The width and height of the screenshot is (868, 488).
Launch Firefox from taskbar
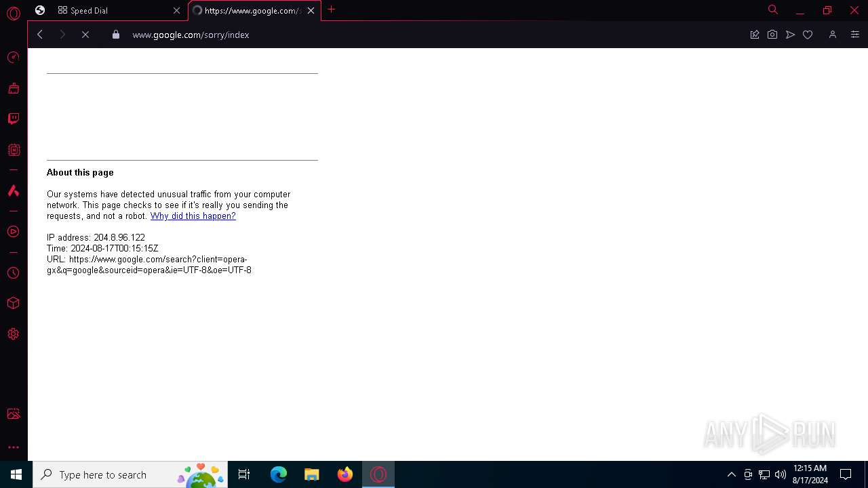point(345,474)
